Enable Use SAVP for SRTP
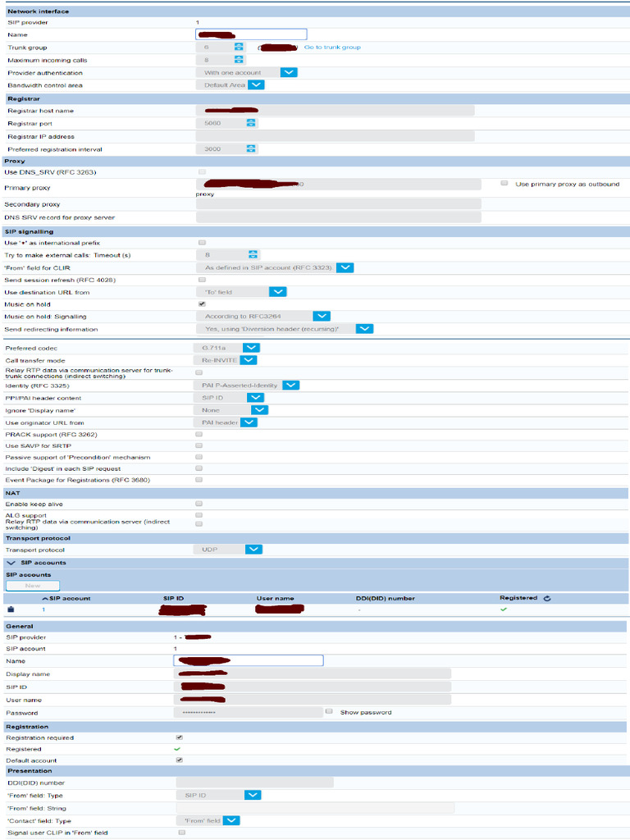Image resolution: width=630 pixels, height=840 pixels. coord(199,445)
